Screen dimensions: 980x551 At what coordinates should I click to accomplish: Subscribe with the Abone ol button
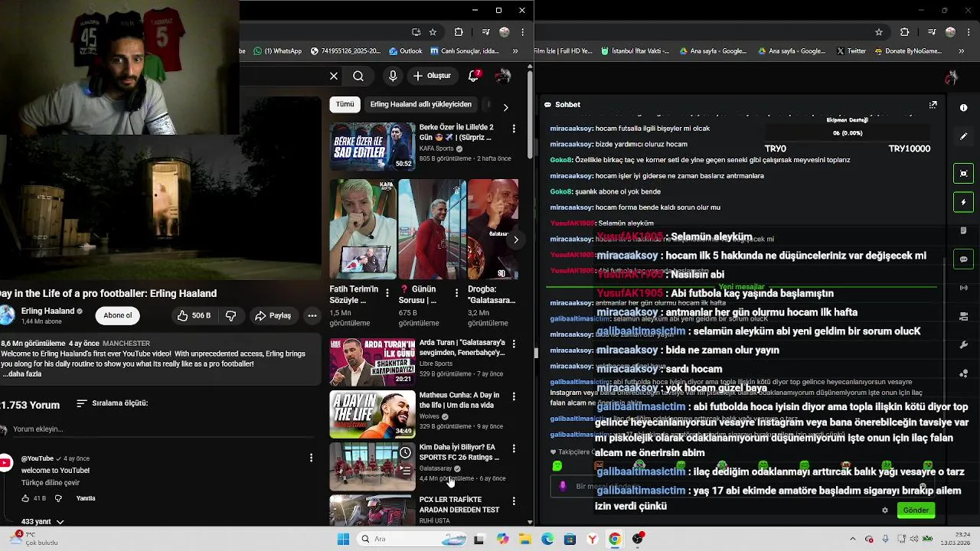pyautogui.click(x=118, y=315)
